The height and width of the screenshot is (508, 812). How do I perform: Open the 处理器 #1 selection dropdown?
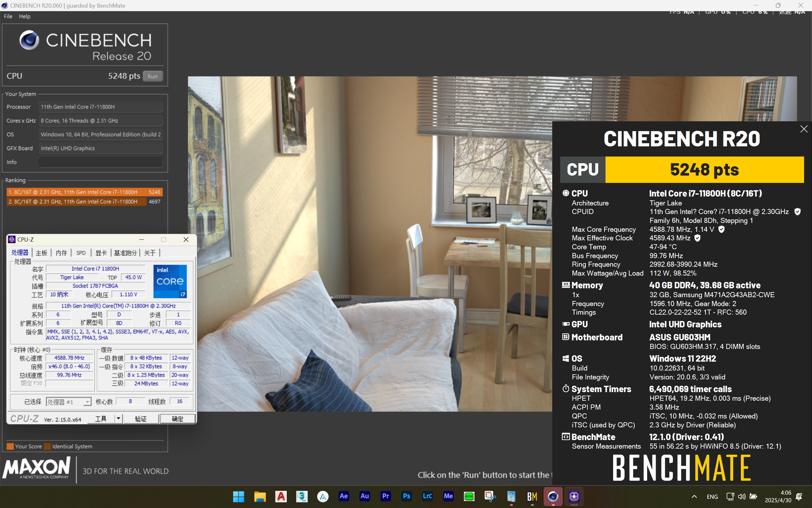[x=69, y=402]
